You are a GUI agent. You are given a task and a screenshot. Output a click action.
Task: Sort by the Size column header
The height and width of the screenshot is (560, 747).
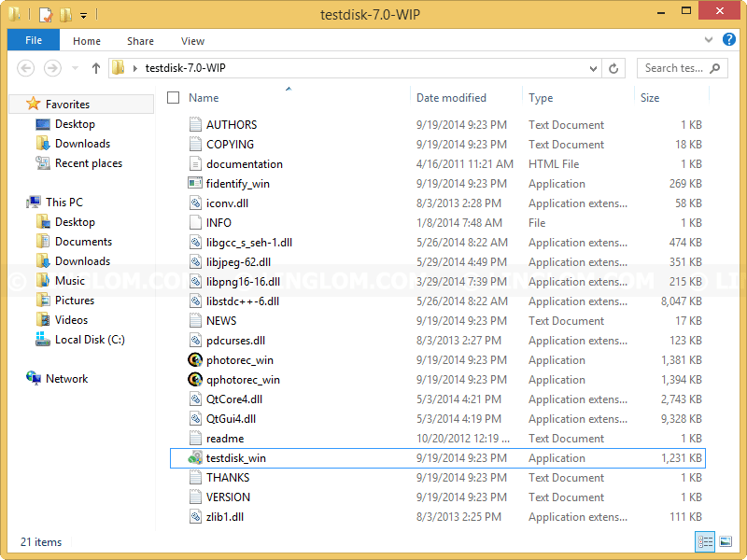pyautogui.click(x=650, y=98)
